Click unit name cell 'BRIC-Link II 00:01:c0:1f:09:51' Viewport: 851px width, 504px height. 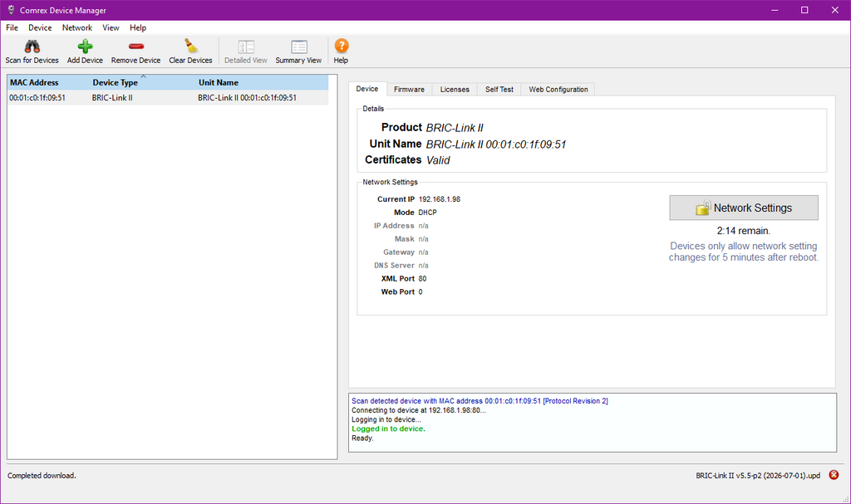pos(248,98)
